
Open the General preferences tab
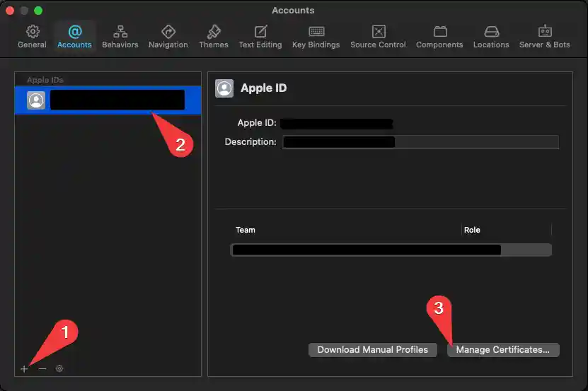[x=32, y=36]
